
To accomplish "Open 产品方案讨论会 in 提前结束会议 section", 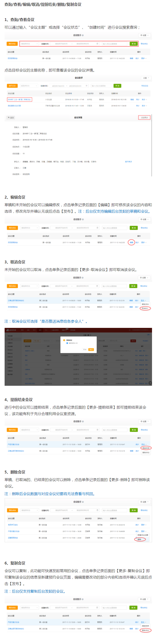I will 13,445.
